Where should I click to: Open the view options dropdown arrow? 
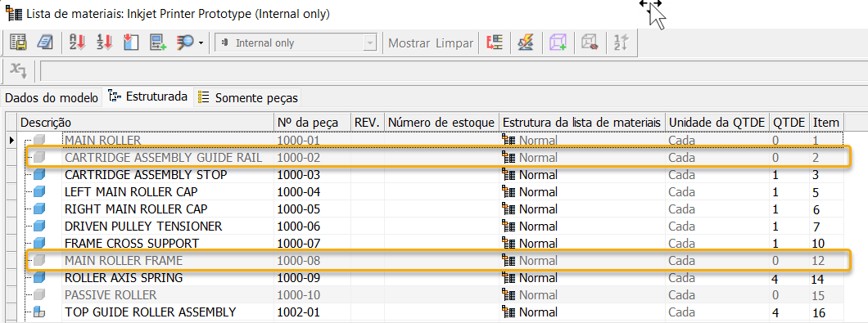(201, 43)
